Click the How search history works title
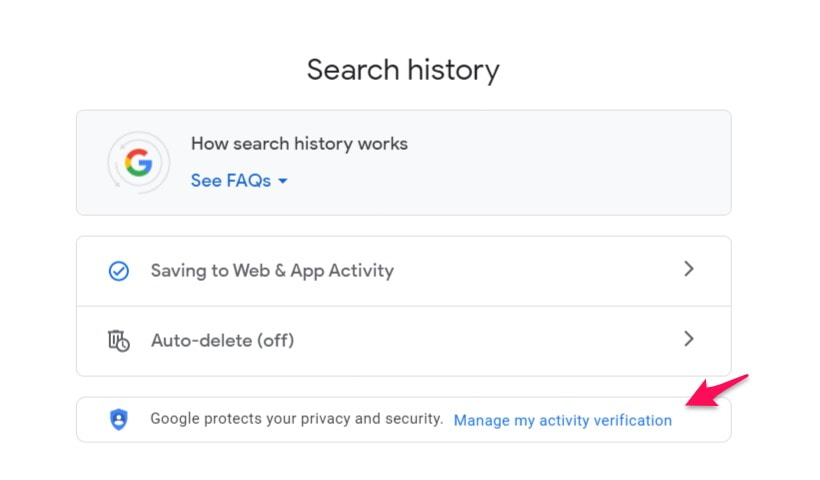The width and height of the screenshot is (820, 480). tap(299, 143)
